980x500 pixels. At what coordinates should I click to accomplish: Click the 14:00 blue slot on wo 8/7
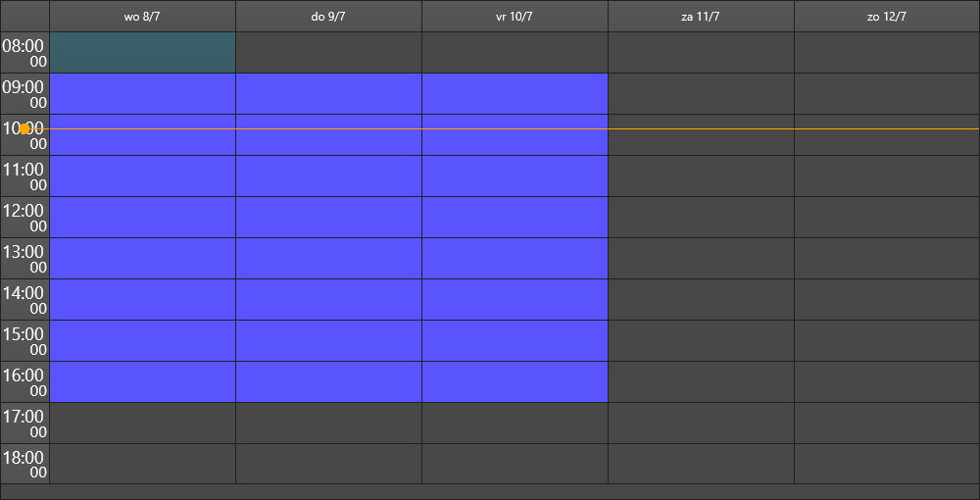[142, 299]
